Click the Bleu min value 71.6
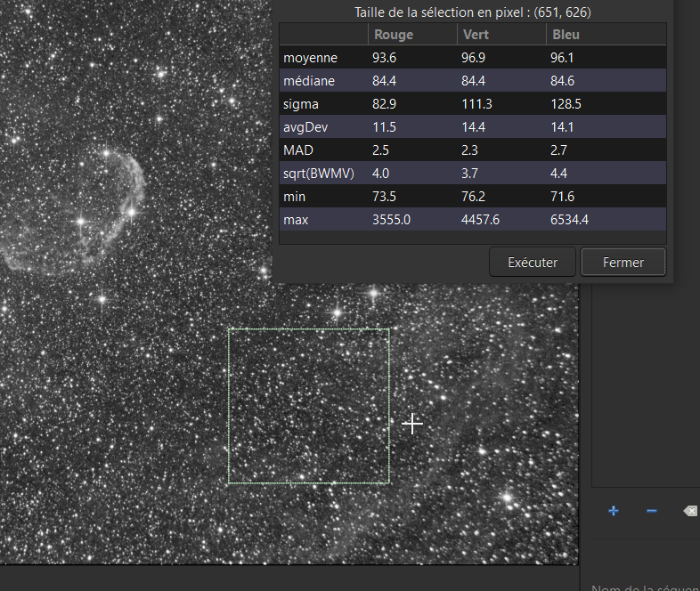Viewport: 700px width, 591px height. coord(562,196)
